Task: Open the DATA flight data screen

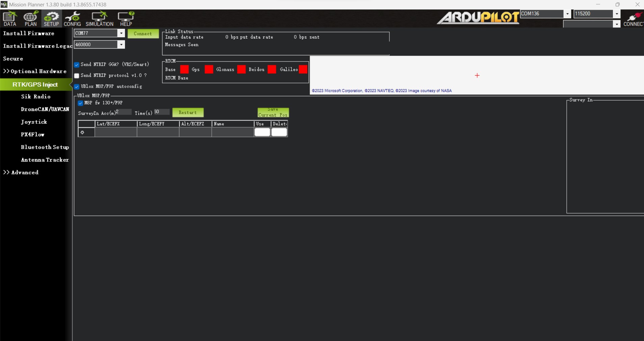Action: click(x=10, y=19)
